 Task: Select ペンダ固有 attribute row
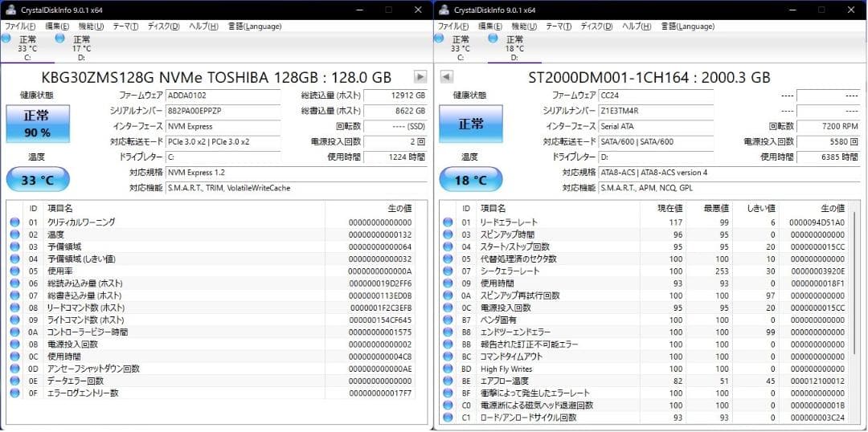[645, 320]
